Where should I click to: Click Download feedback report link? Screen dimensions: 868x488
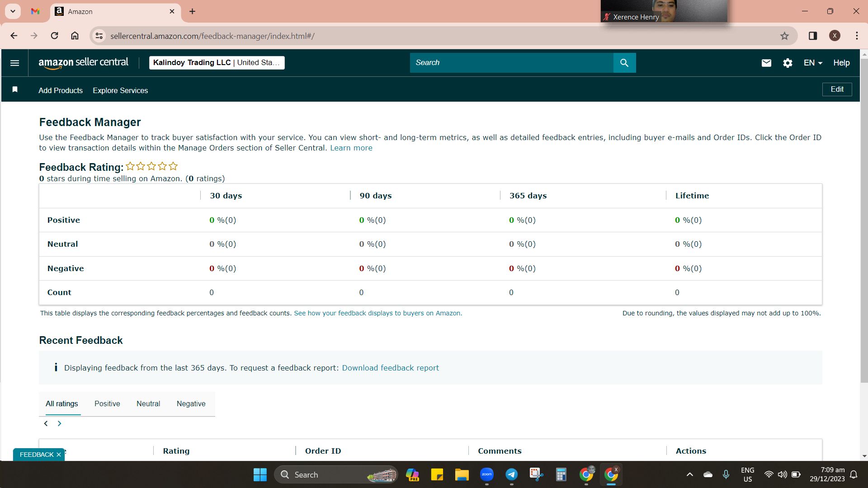click(390, 368)
